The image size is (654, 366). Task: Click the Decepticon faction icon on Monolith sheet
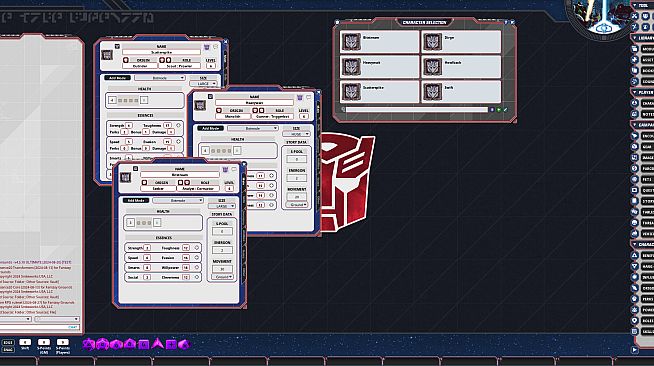click(299, 98)
